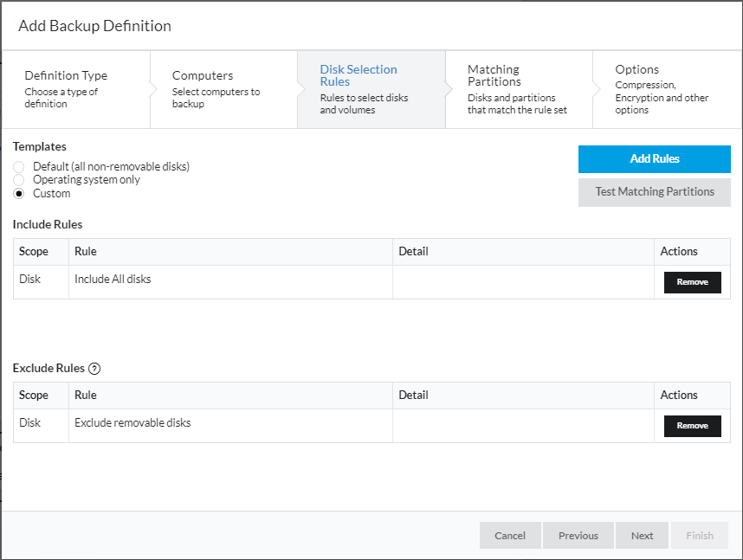Go back with the Previous button

578,536
